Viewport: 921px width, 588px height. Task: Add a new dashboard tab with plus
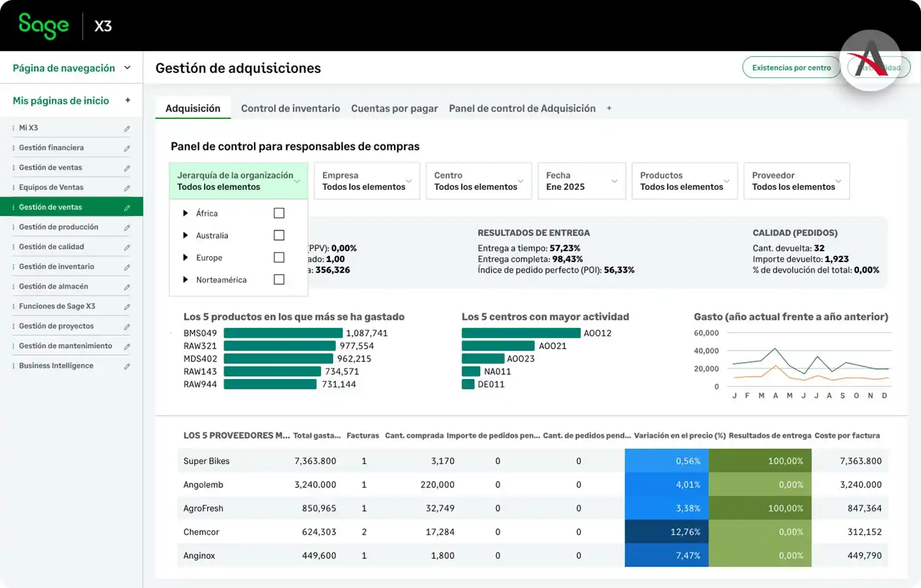pyautogui.click(x=609, y=108)
